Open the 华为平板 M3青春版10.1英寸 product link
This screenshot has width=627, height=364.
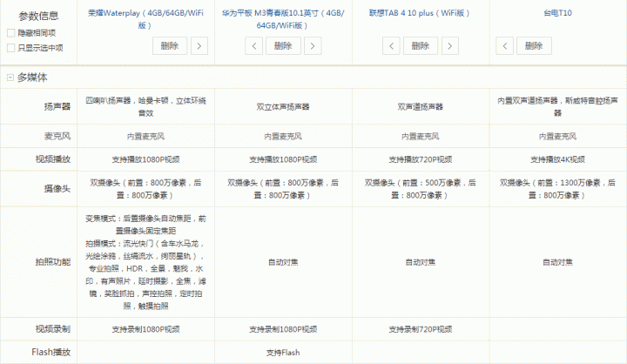[x=283, y=19]
